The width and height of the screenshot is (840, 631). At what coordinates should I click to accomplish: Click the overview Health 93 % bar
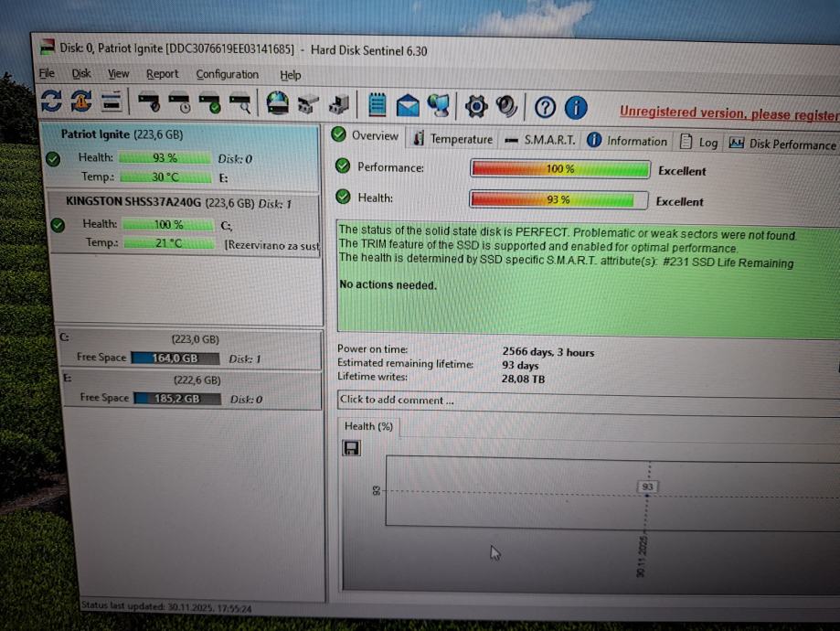[x=558, y=200]
